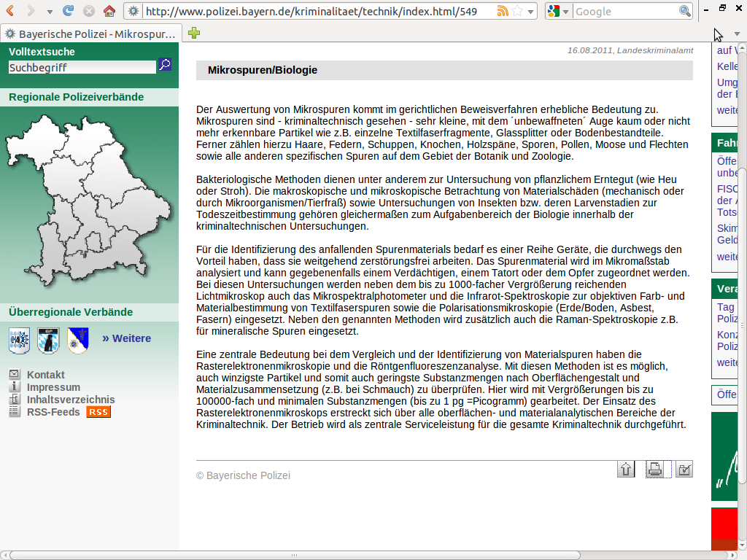
Task: Click the Regionale Polizeiverbände heading
Action: pyautogui.click(x=76, y=97)
